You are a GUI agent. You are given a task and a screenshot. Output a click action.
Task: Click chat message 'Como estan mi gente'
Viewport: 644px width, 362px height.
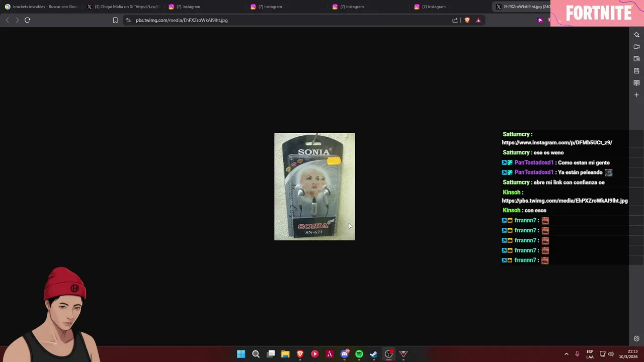coord(584,163)
